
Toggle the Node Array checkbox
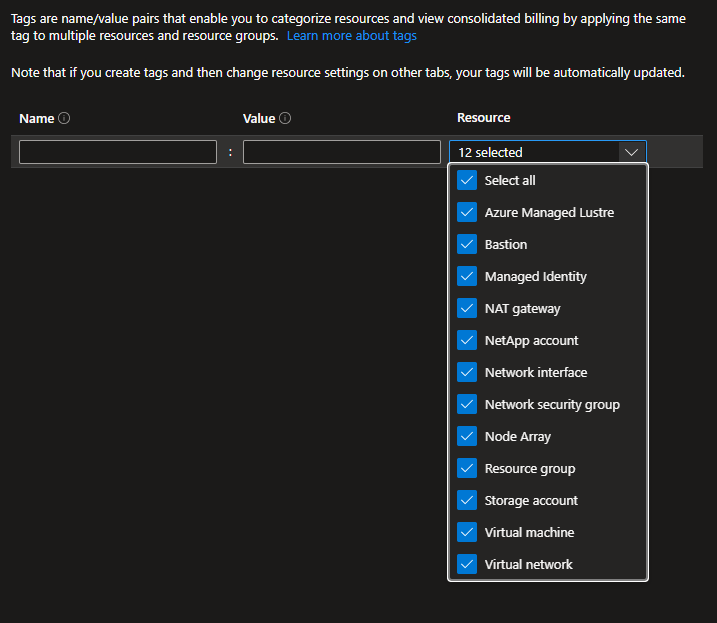pos(467,436)
